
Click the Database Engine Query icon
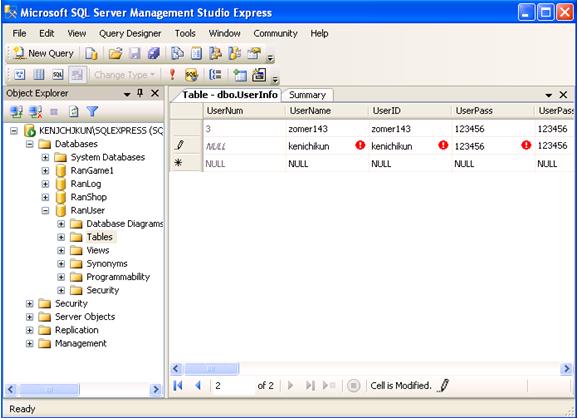click(91, 54)
